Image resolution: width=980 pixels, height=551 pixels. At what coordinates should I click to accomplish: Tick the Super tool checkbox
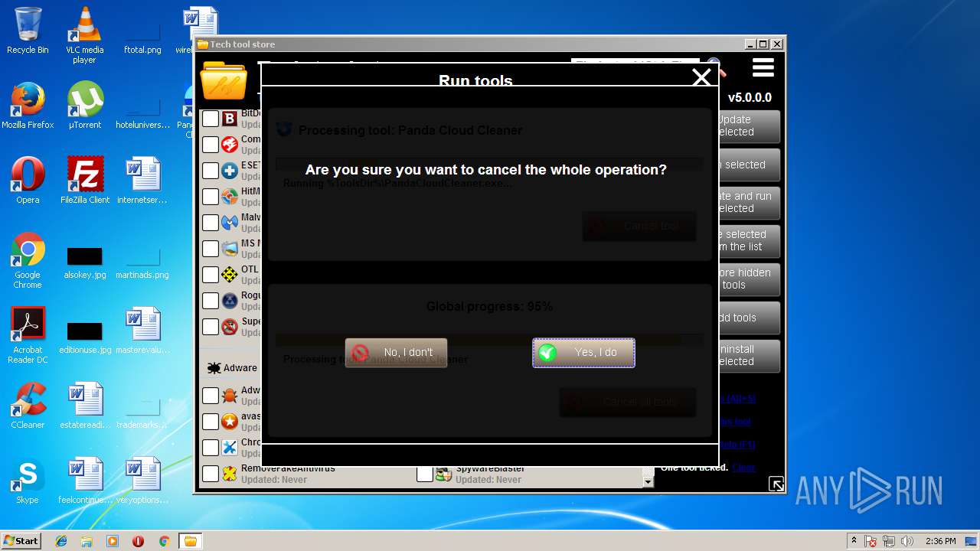(211, 327)
